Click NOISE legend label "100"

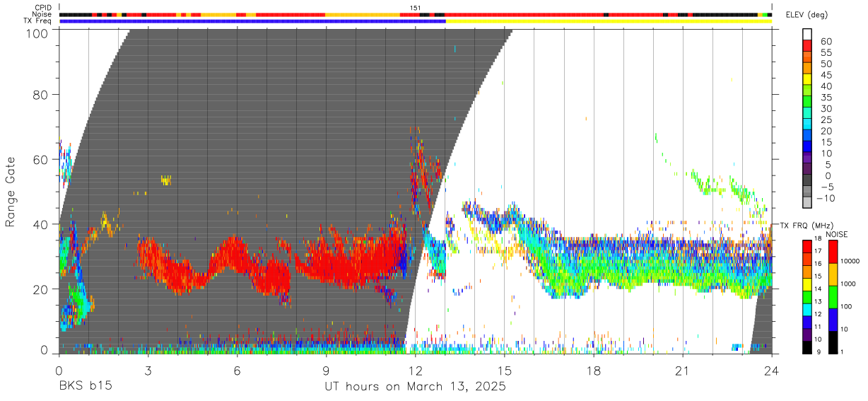tap(846, 307)
